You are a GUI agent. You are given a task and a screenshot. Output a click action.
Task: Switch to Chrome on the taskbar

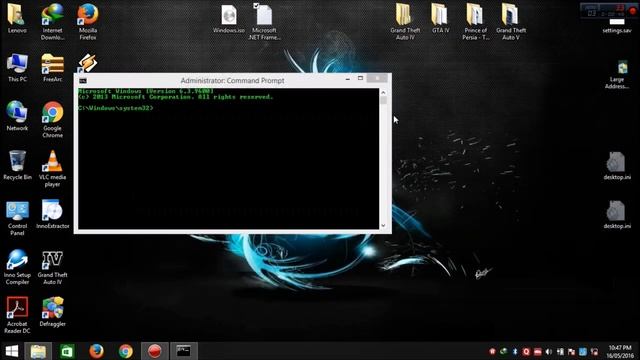click(126, 351)
